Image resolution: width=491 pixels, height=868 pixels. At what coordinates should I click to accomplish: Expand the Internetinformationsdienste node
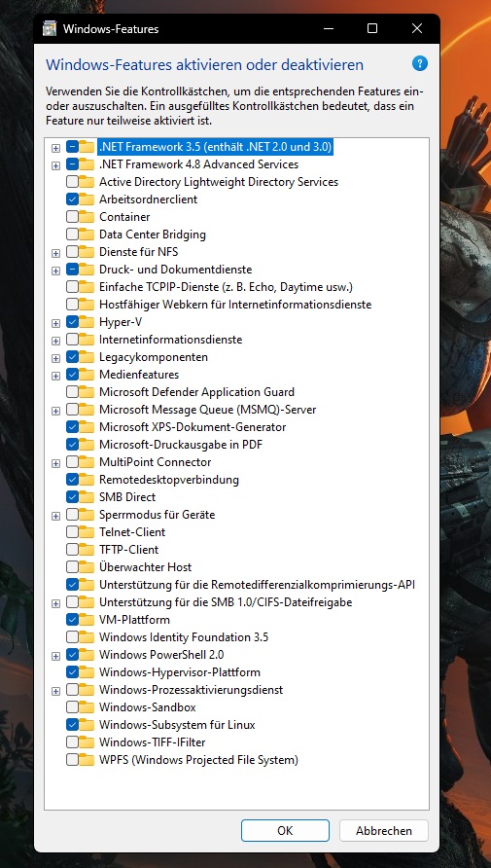[55, 340]
